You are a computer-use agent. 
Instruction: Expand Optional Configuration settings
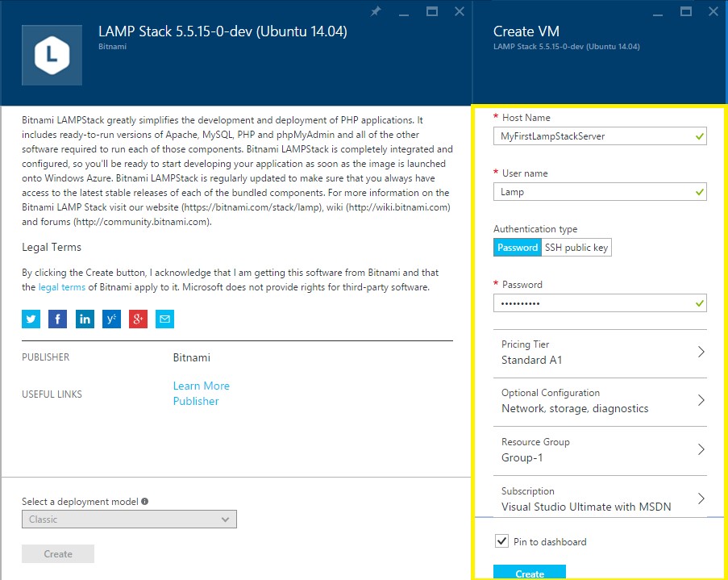(600, 401)
